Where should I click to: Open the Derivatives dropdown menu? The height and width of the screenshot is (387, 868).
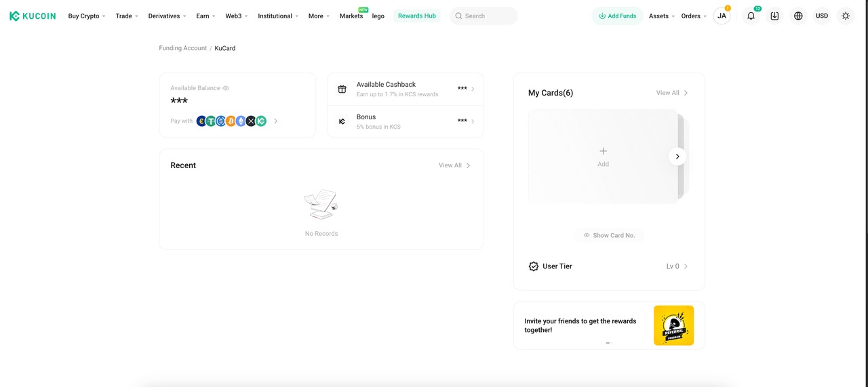(167, 16)
